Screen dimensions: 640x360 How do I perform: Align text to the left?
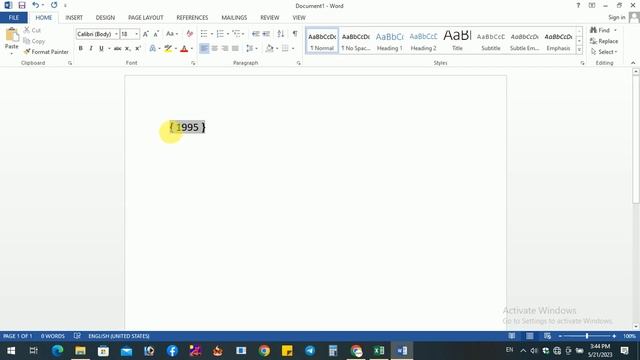tap(204, 48)
